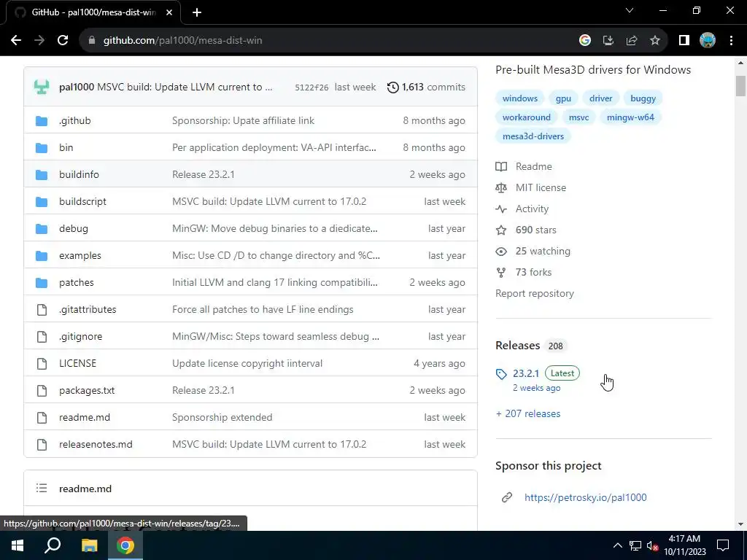Click the release tag icon
Screen dimensions: 747x560
[500, 374]
